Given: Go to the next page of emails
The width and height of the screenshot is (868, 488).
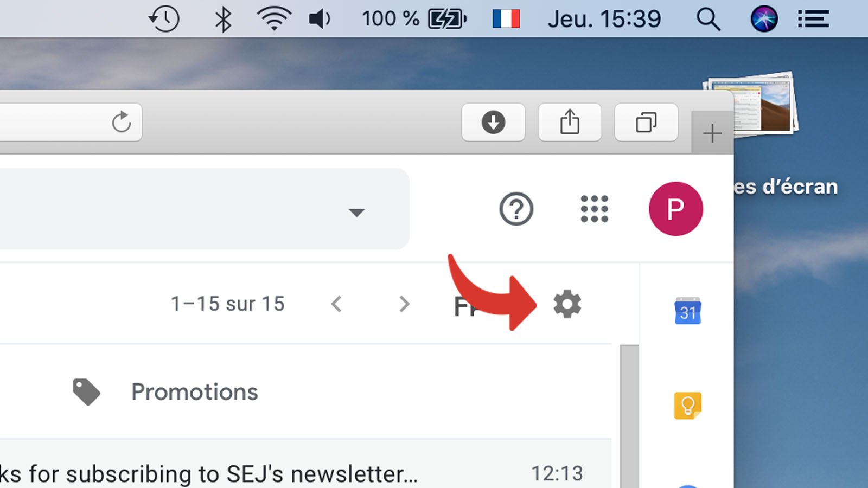Looking at the screenshot, I should 404,304.
